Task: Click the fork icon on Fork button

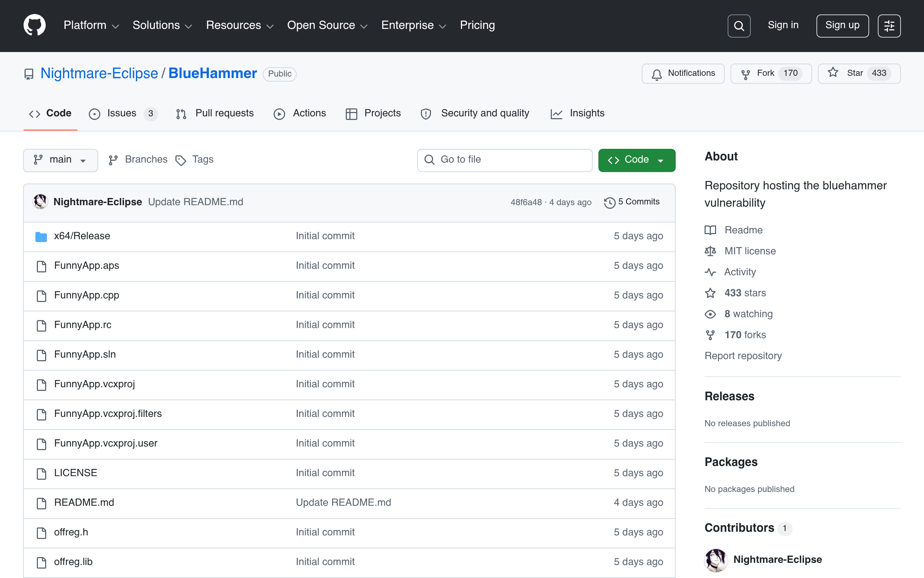Action: click(745, 74)
